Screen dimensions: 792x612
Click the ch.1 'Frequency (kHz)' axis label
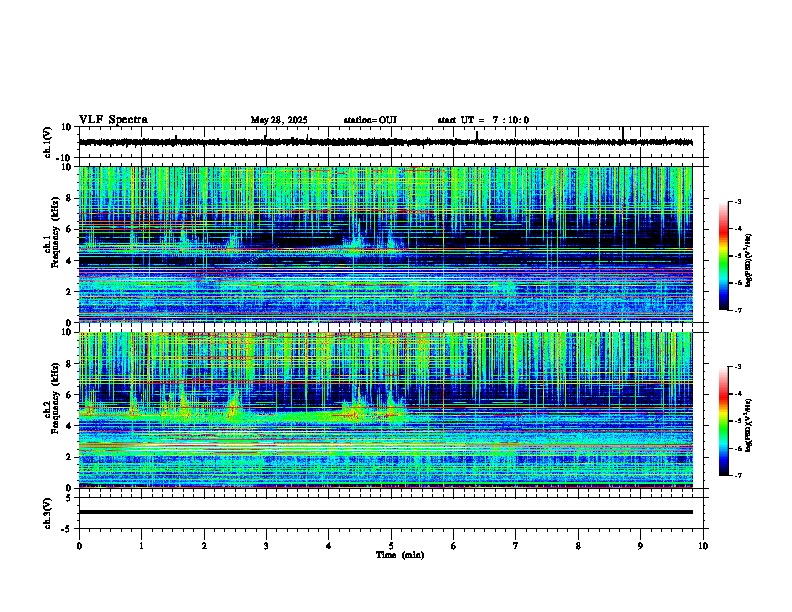[56, 232]
